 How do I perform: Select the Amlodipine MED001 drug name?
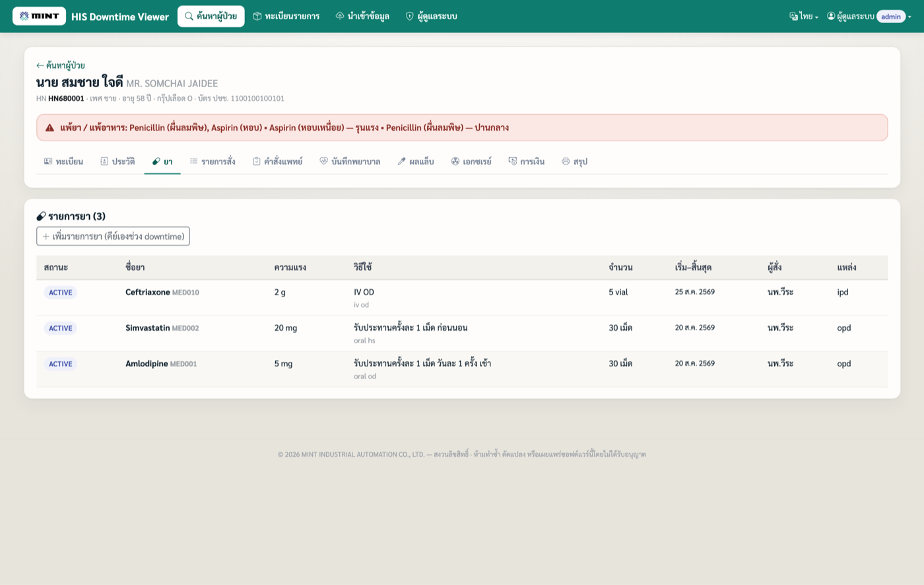pyautogui.click(x=161, y=363)
